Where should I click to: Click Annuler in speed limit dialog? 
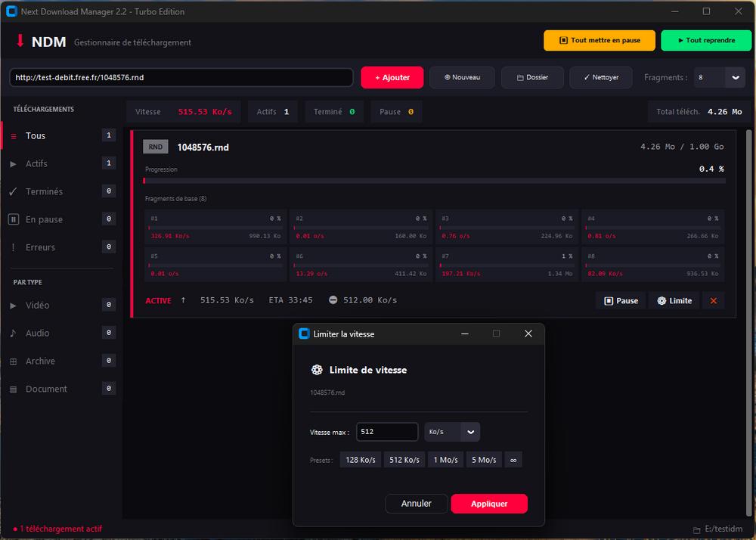(x=417, y=504)
